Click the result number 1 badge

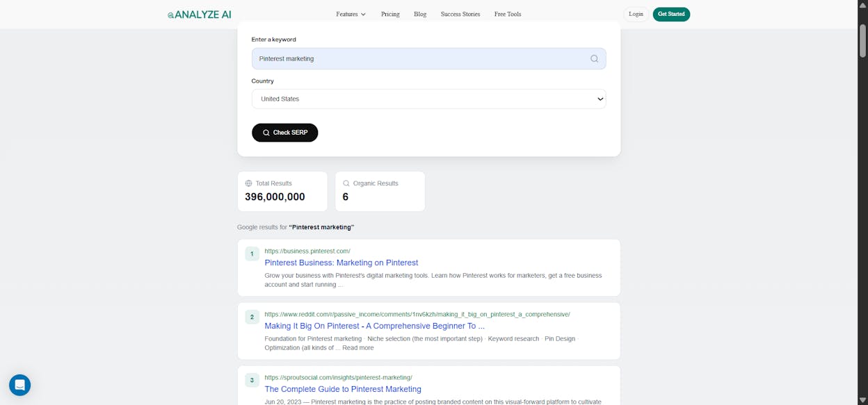(x=252, y=254)
